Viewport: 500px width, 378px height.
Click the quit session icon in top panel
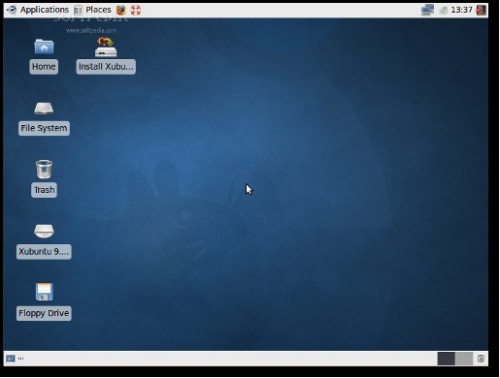(481, 10)
